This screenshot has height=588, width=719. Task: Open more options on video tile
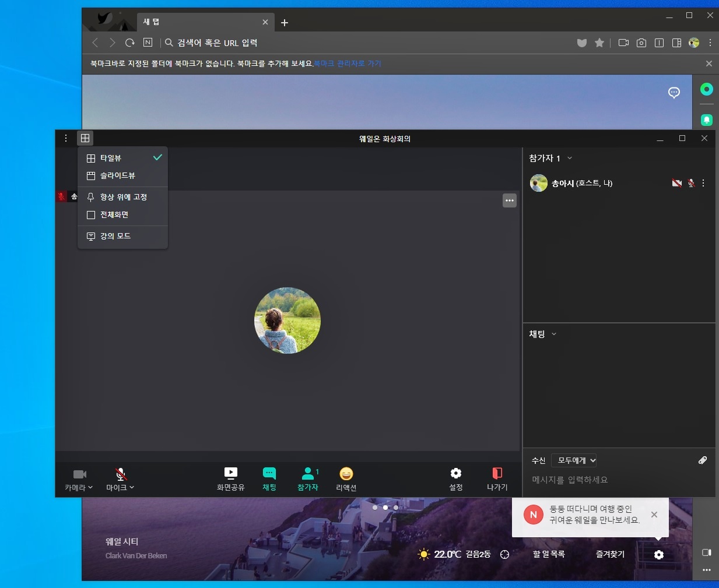pyautogui.click(x=510, y=200)
